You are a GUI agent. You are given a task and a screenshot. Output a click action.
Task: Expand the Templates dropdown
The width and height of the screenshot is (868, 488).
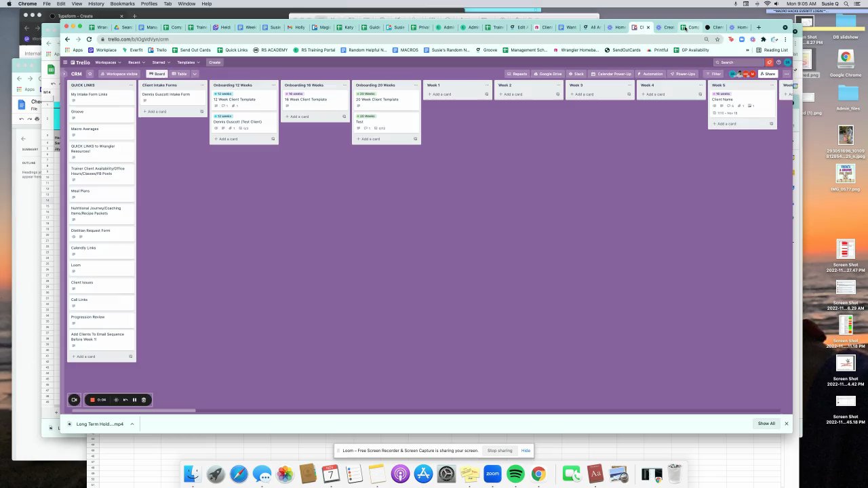(x=187, y=62)
